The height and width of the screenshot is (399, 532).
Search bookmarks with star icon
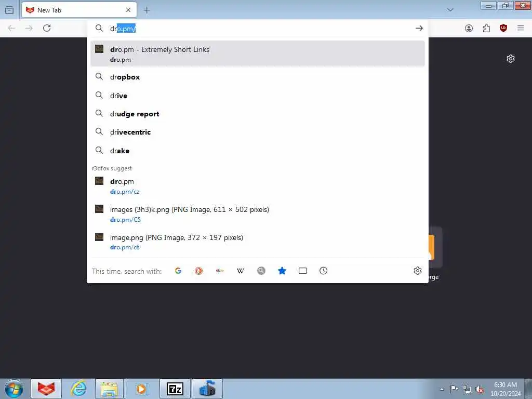[x=282, y=271]
